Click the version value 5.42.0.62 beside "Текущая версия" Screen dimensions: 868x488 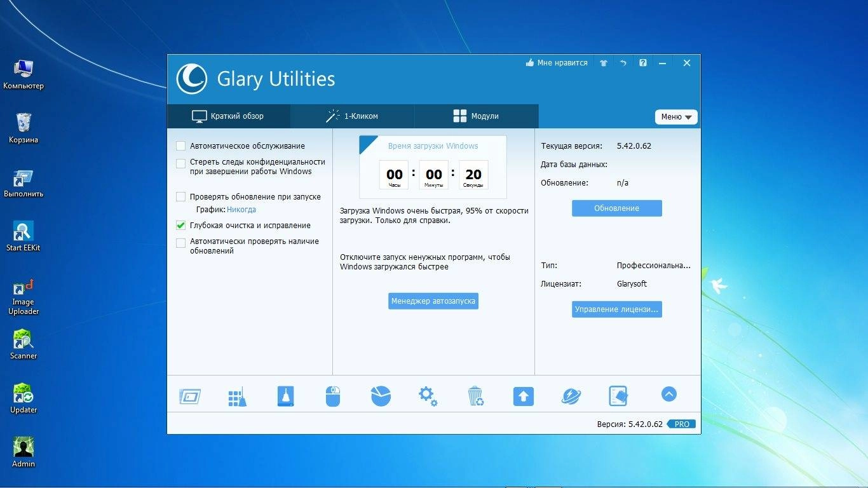pos(634,146)
